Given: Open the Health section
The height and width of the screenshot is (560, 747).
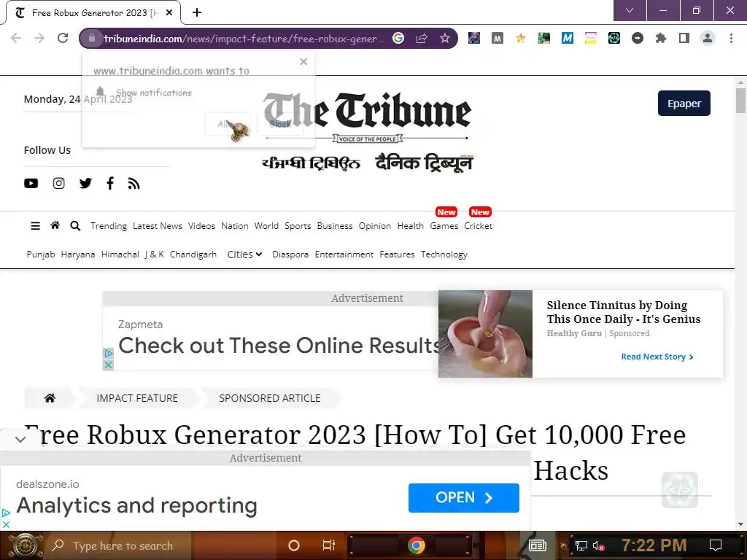Looking at the screenshot, I should [411, 226].
